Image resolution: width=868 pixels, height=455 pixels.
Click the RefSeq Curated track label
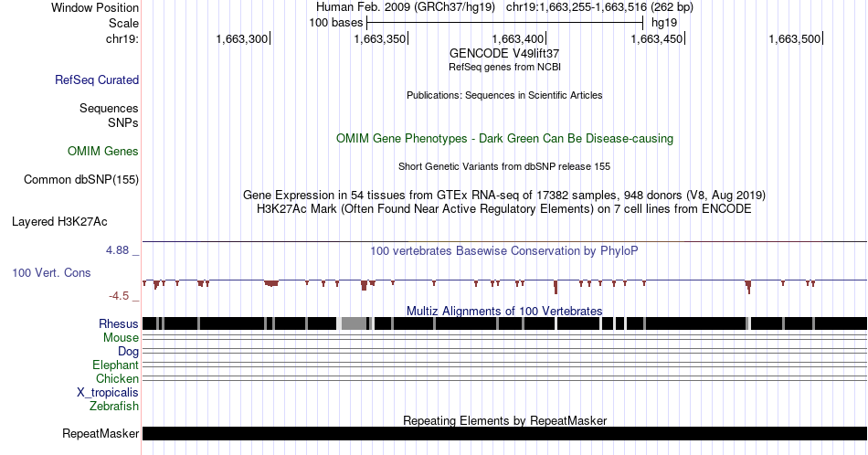click(x=96, y=79)
